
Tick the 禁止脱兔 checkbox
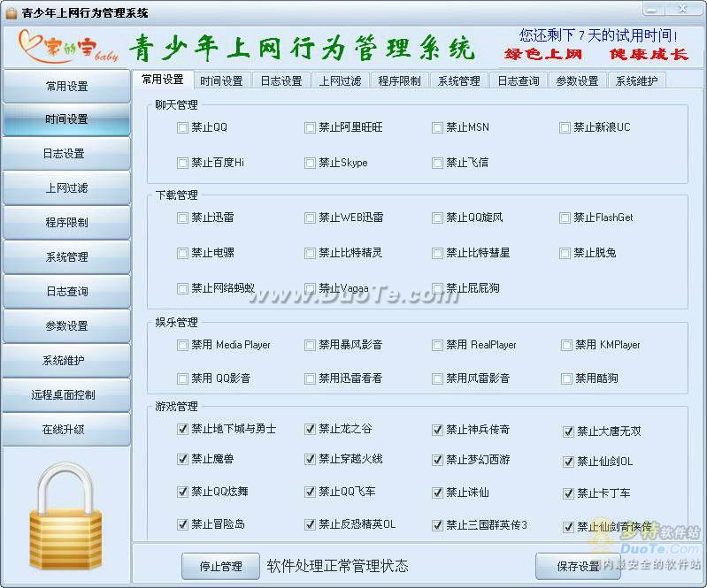click(565, 254)
